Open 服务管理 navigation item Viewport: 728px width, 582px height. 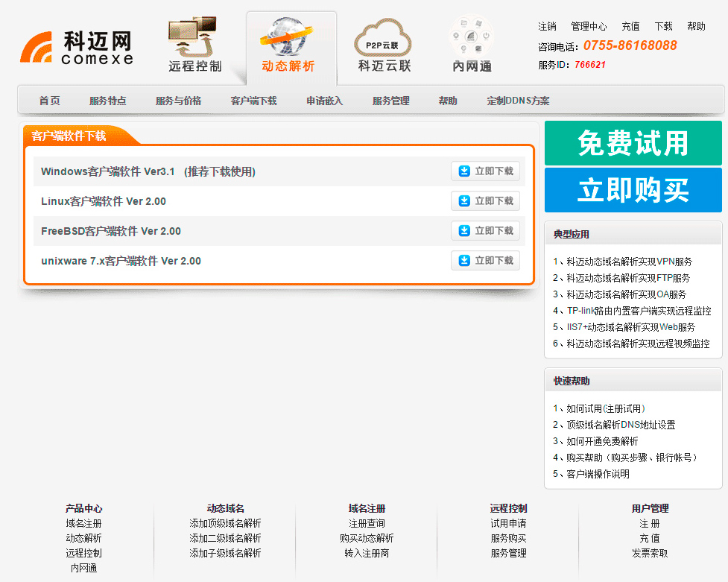point(391,101)
